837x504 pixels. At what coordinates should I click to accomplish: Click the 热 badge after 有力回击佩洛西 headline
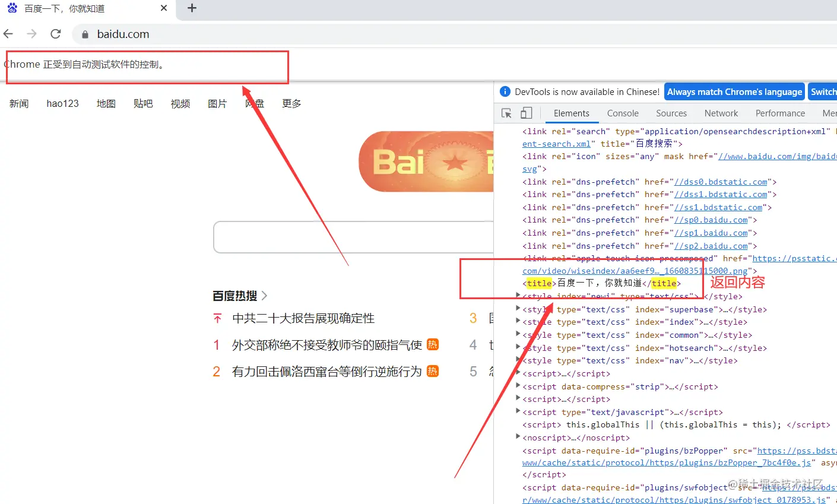click(433, 371)
